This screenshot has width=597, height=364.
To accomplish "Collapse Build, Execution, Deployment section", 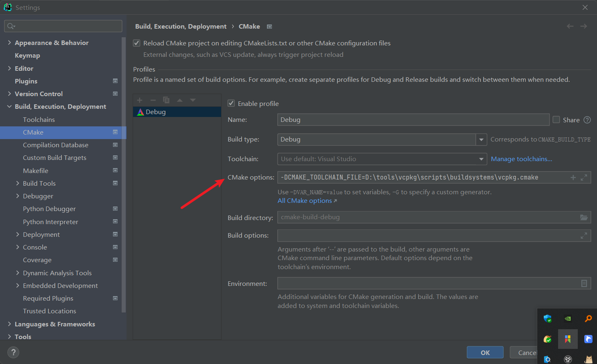I will pos(9,106).
